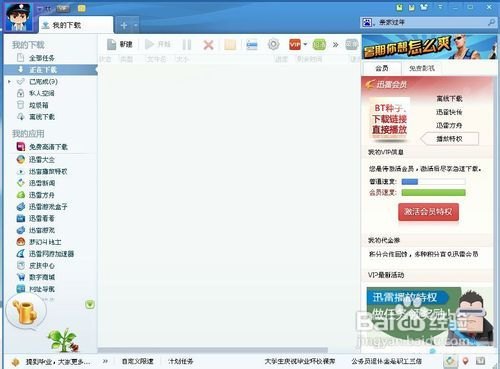Click 自定义限速 in the status bar
The height and width of the screenshot is (369, 500).
(x=137, y=361)
